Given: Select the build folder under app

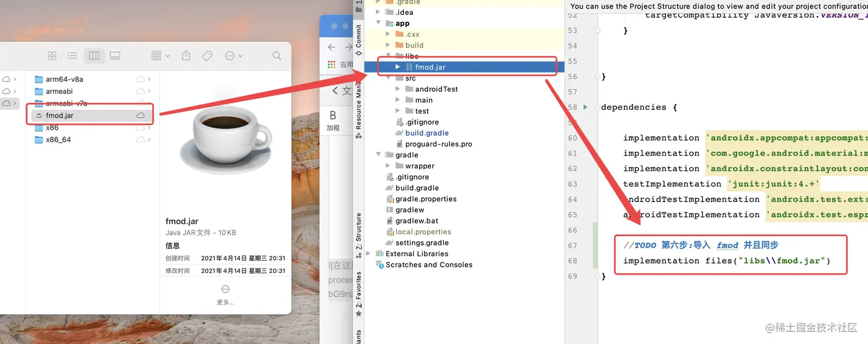Looking at the screenshot, I should point(414,45).
